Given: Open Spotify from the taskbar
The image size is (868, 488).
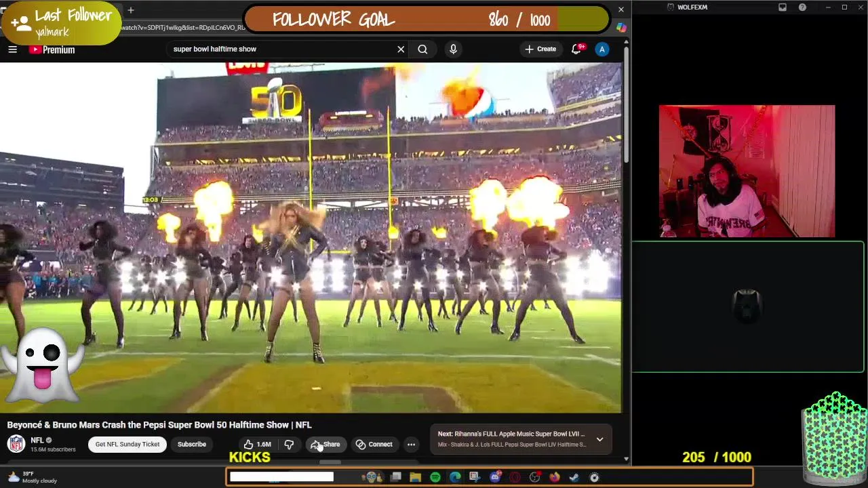Looking at the screenshot, I should click(x=435, y=477).
